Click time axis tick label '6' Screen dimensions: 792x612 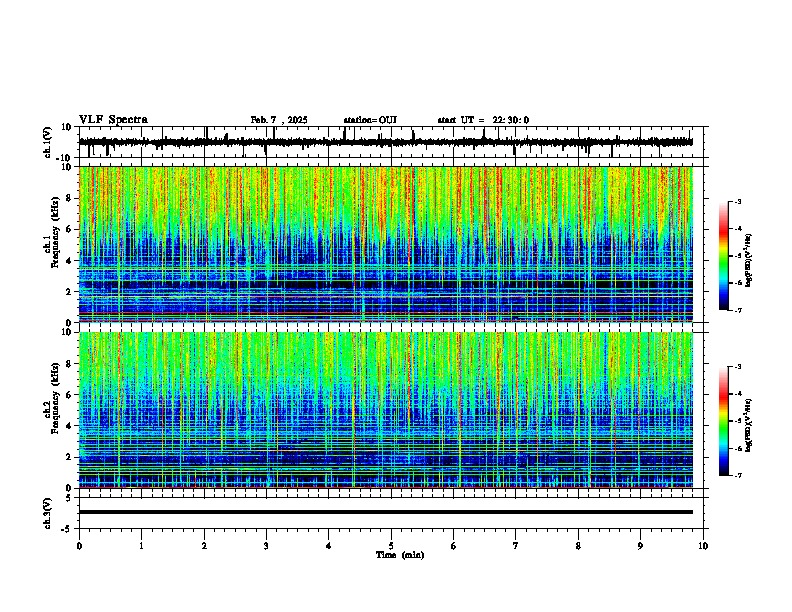click(x=454, y=546)
